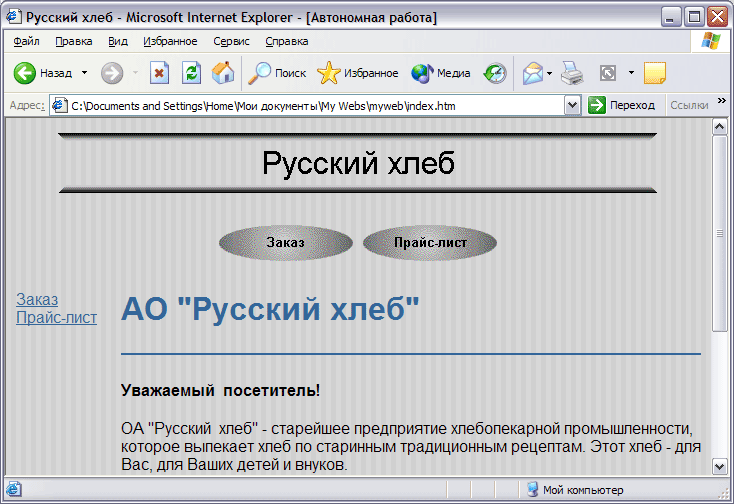Open the Сервис menu

[231, 42]
